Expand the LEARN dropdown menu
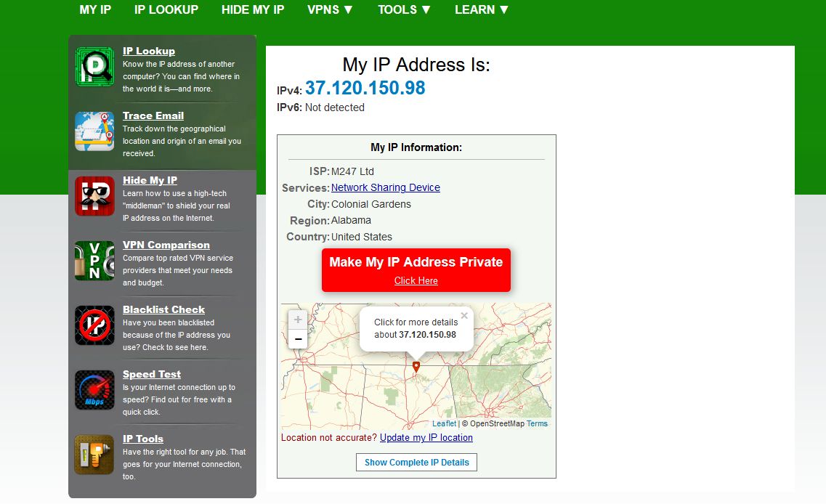826x504 pixels. [482, 9]
